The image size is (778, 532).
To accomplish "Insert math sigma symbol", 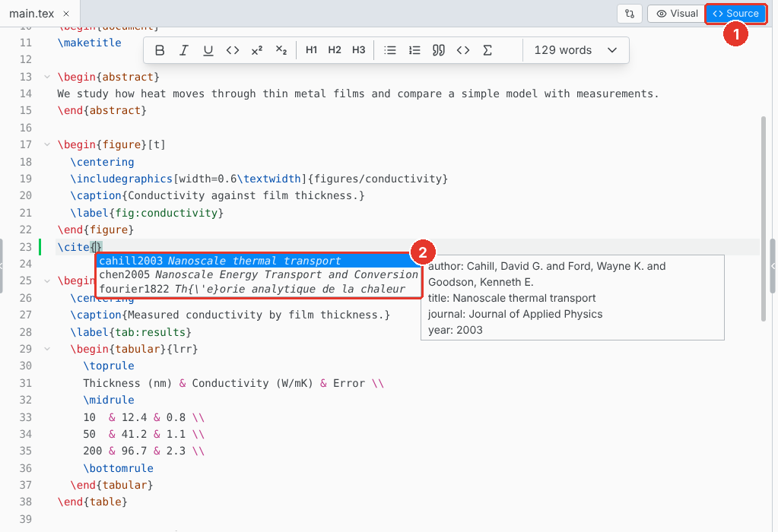I will [x=487, y=50].
